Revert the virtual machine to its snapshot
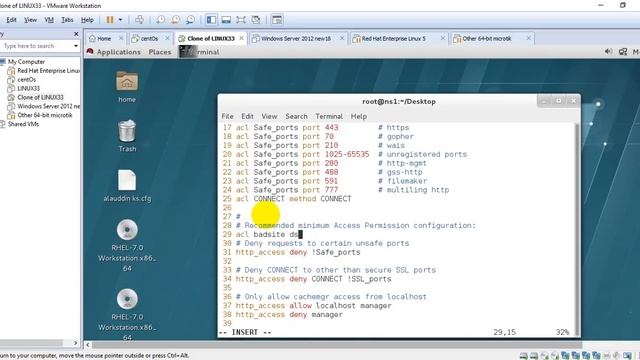The height and width of the screenshot is (360, 640). point(176,20)
